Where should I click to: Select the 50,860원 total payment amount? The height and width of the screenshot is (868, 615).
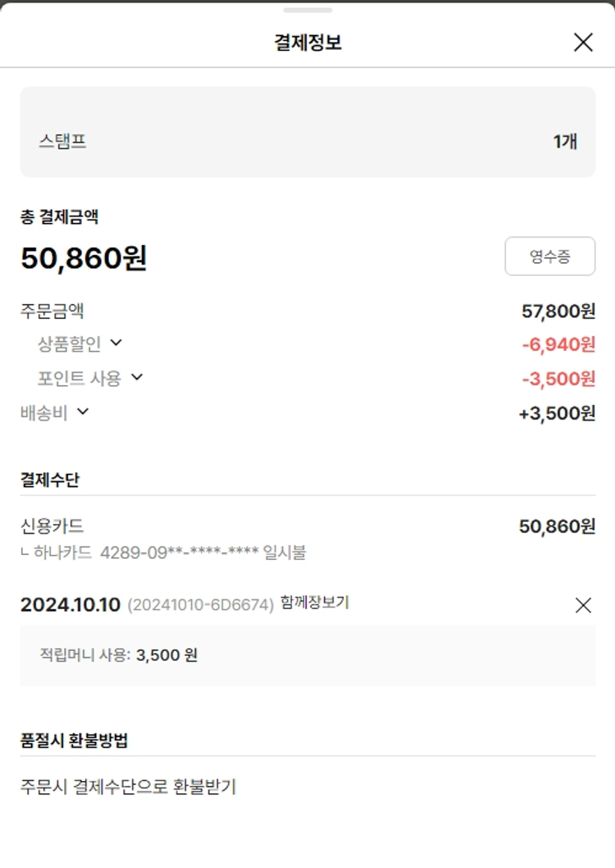click(x=84, y=258)
